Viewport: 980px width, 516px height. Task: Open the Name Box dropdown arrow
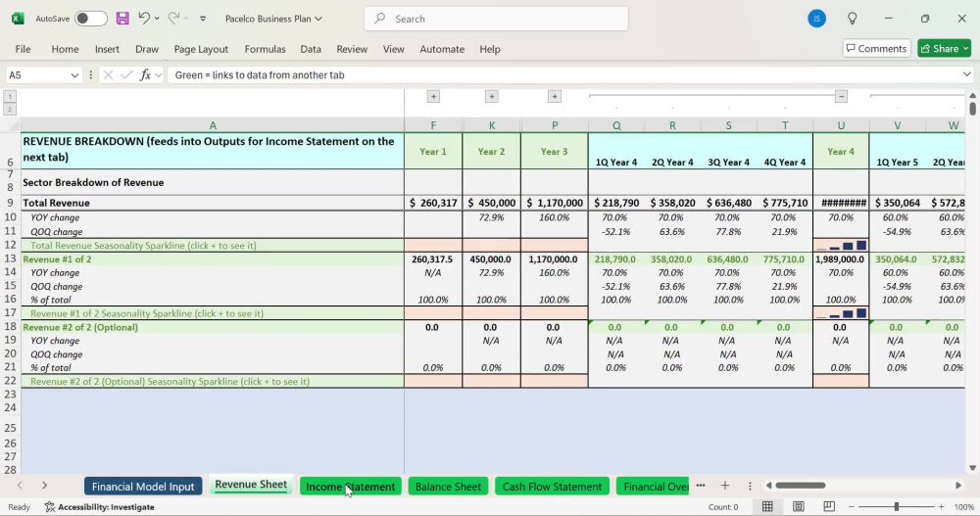[x=75, y=75]
